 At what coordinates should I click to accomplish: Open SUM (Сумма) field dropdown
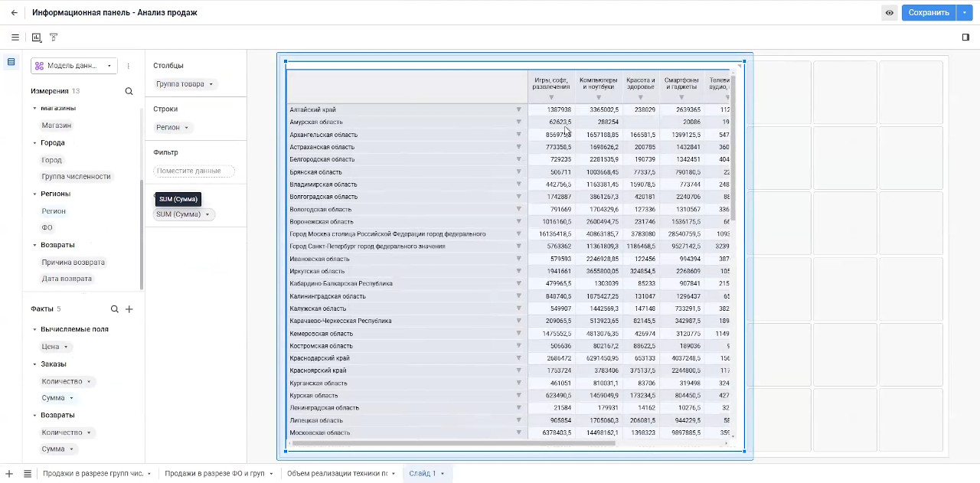coord(207,214)
